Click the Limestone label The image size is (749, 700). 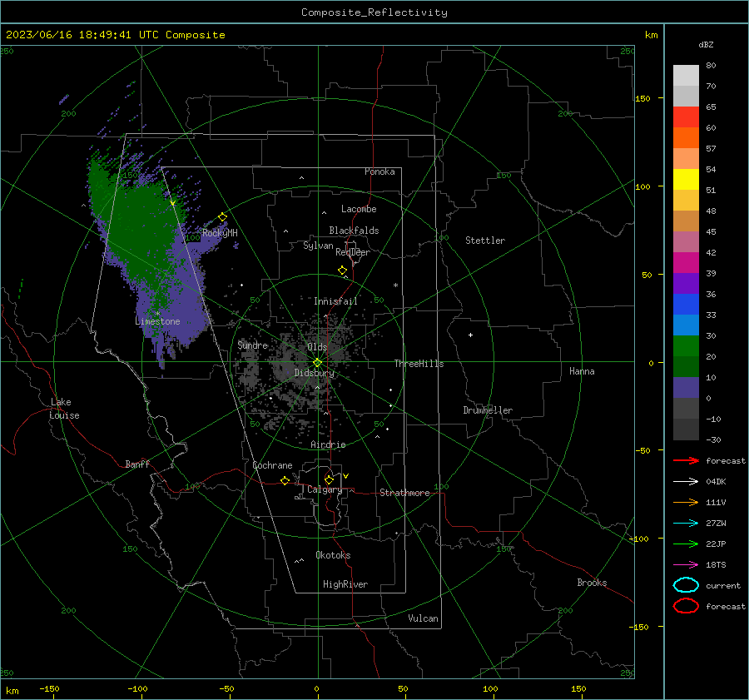point(157,321)
